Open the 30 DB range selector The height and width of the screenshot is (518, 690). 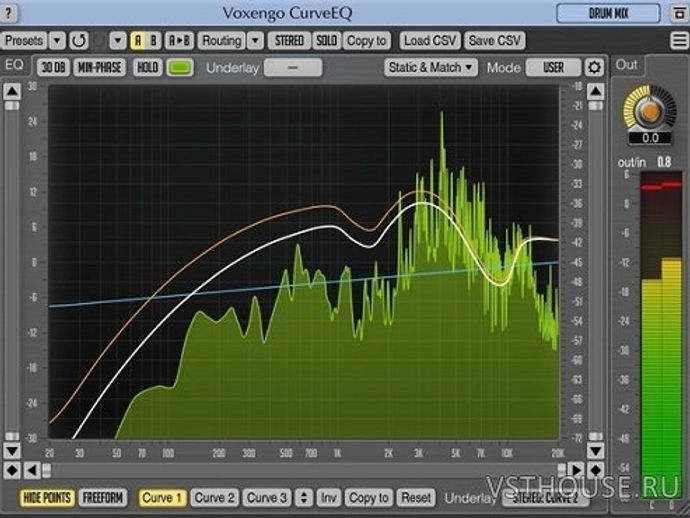[x=53, y=68]
